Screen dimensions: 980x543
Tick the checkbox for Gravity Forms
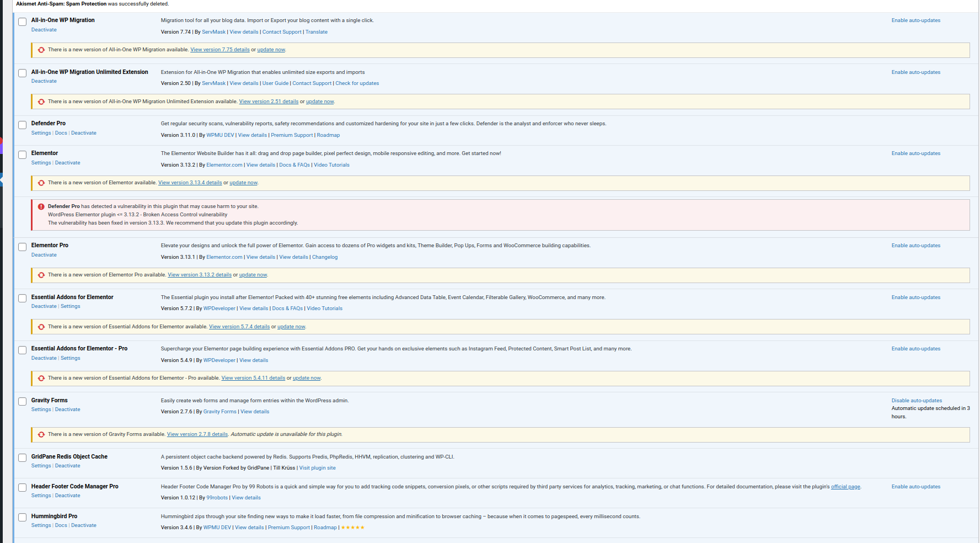pyautogui.click(x=23, y=402)
